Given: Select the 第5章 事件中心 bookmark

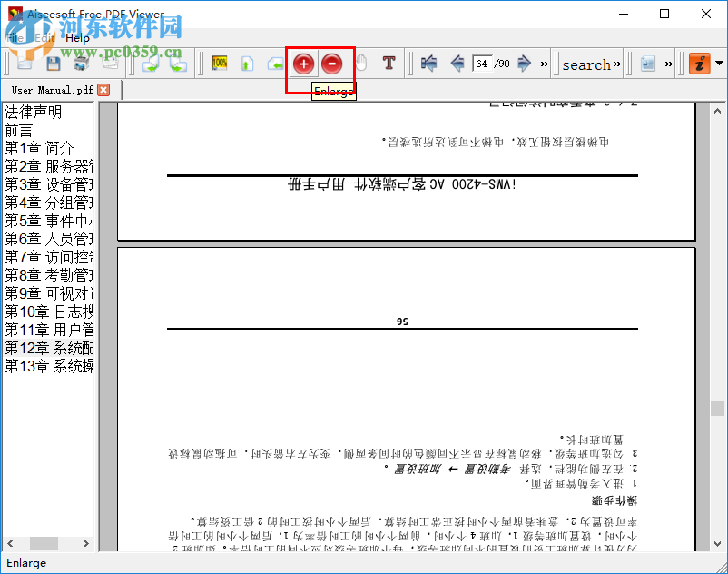Looking at the screenshot, I should click(x=47, y=221).
